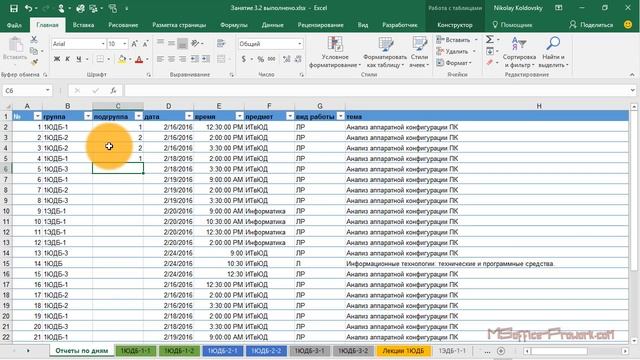Apply red font color A

coord(139,60)
